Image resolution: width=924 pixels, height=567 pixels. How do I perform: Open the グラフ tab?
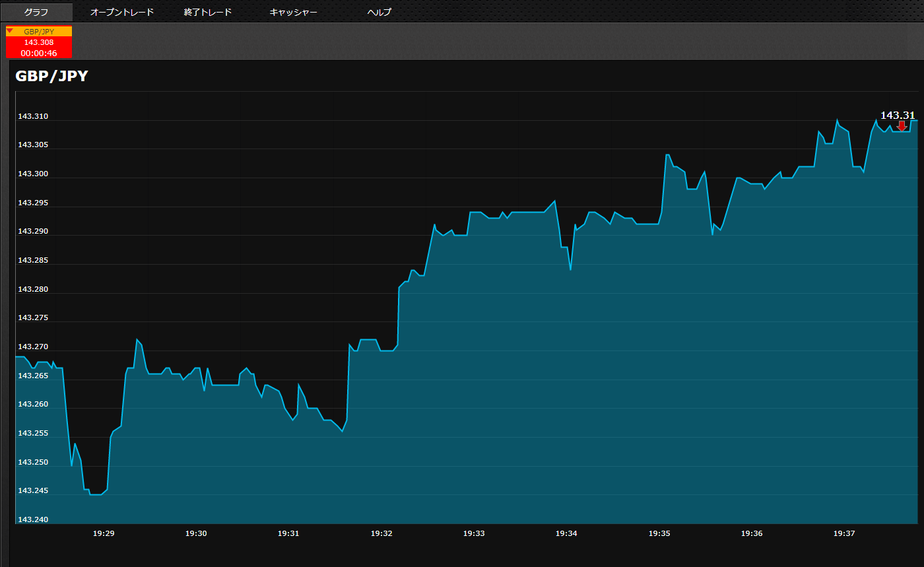tap(36, 12)
